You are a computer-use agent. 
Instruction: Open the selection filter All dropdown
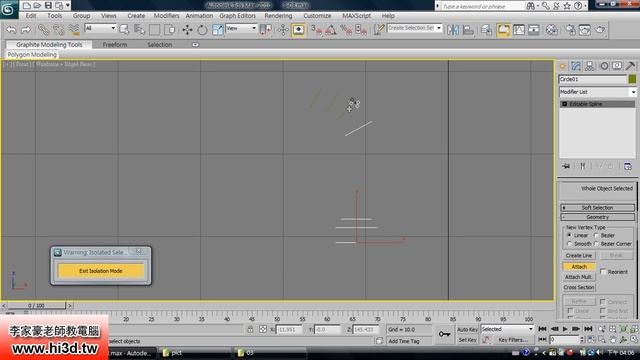(100, 28)
